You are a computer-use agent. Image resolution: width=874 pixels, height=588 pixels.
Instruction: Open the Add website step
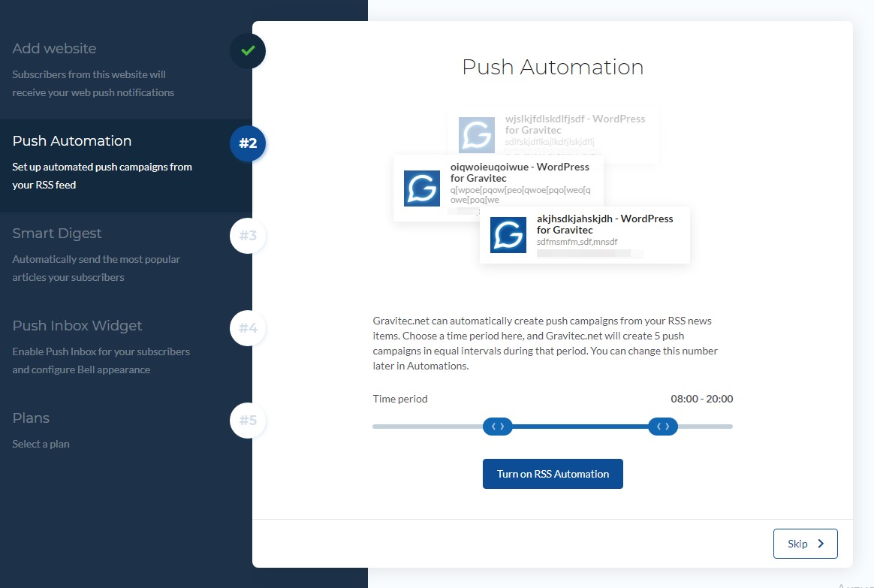[126, 70]
